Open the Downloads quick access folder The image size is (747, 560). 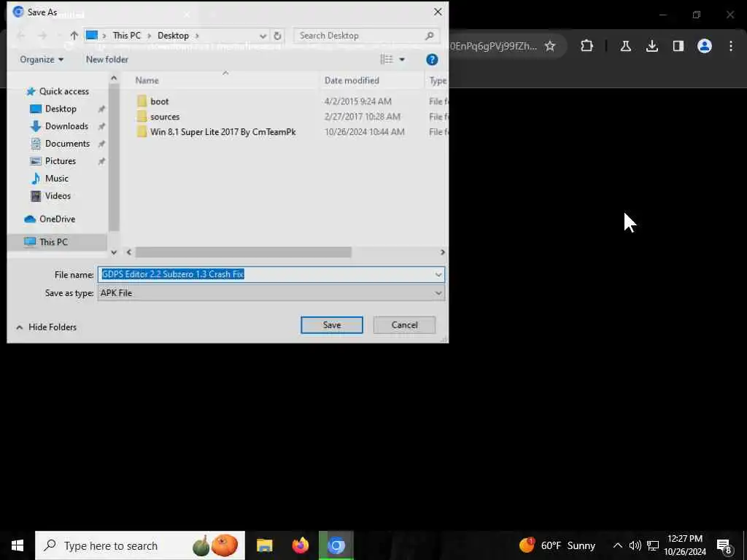tap(66, 126)
